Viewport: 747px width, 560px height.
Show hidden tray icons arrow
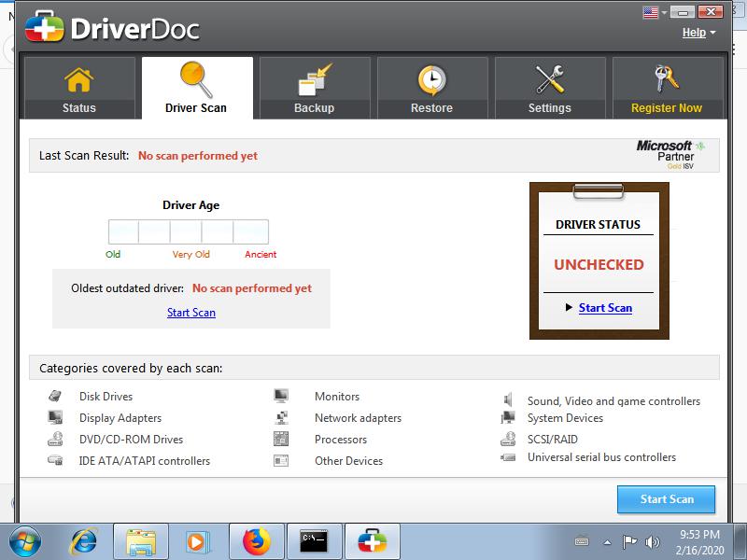[x=607, y=542]
